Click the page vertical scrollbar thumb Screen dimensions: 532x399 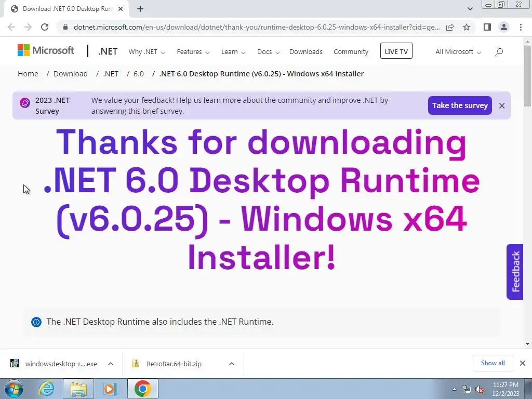coord(527,76)
